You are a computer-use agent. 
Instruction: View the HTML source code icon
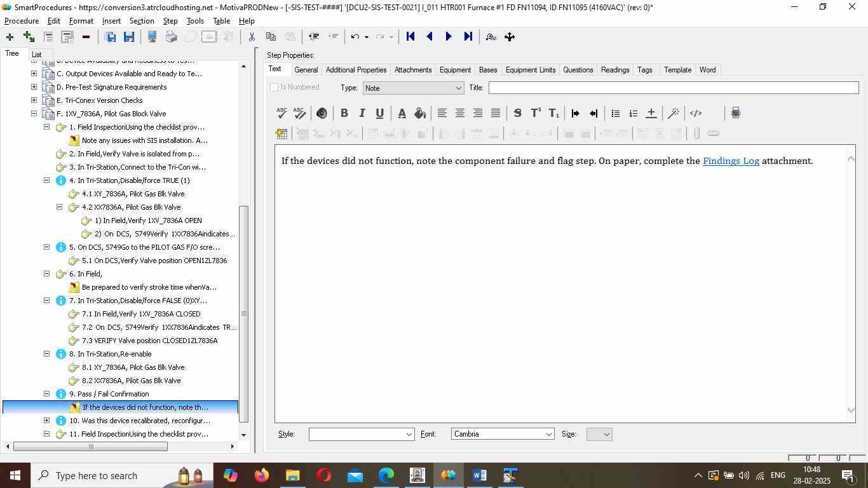click(x=696, y=113)
